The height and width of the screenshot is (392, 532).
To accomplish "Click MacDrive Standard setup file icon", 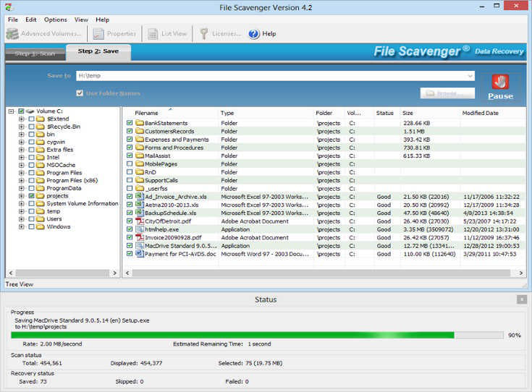I will [x=140, y=245].
